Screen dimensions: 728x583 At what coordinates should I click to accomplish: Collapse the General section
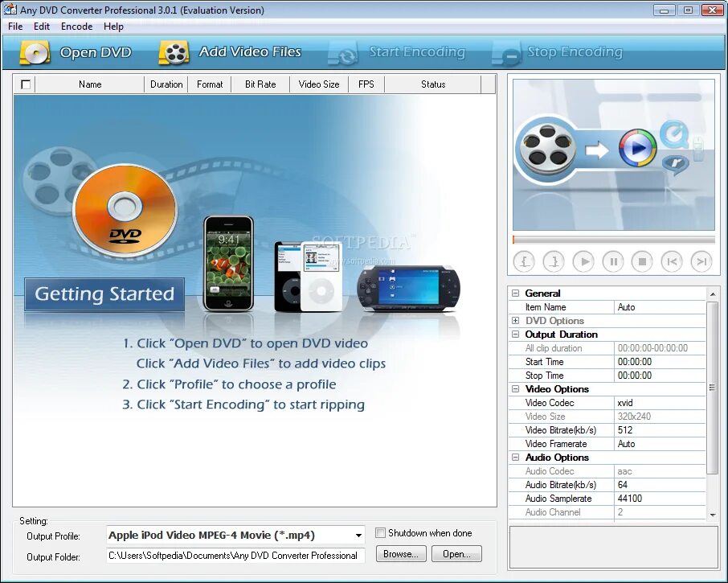point(515,294)
